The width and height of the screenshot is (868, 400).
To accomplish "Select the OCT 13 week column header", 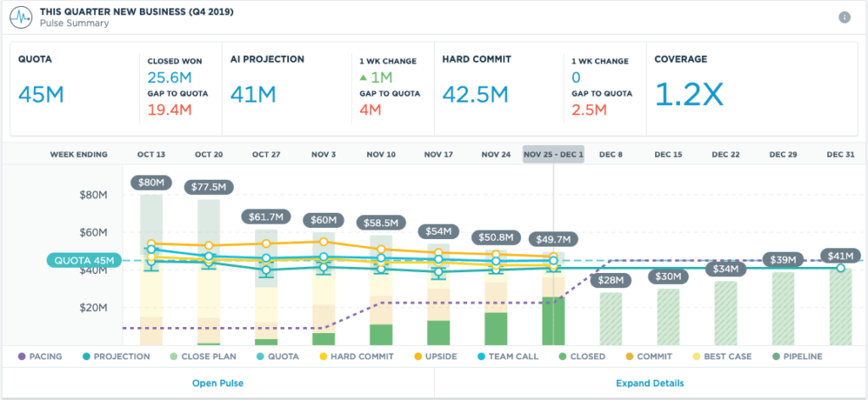I will 151,154.
